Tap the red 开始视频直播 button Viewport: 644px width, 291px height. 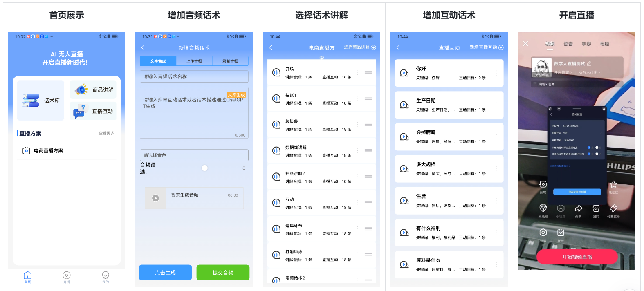click(x=577, y=257)
